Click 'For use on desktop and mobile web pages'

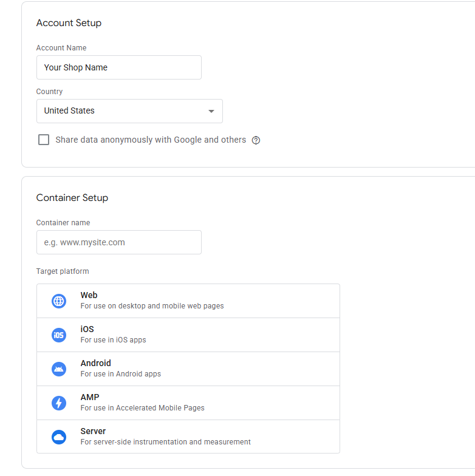click(x=152, y=306)
